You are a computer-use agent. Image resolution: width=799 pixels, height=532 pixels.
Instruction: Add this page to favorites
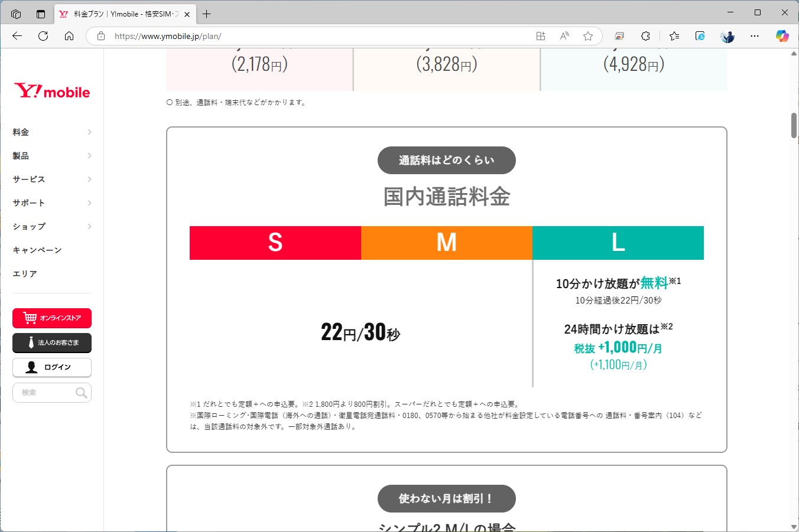coord(588,36)
